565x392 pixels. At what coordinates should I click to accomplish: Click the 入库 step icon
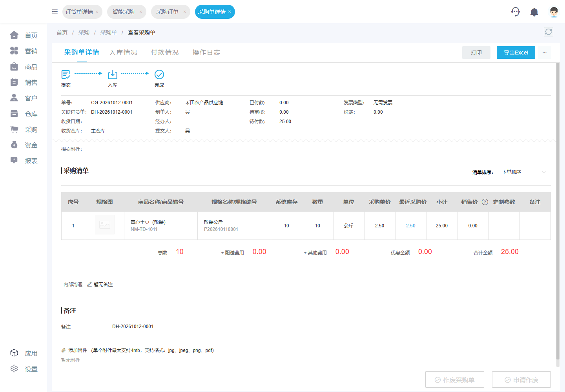pyautogui.click(x=113, y=74)
